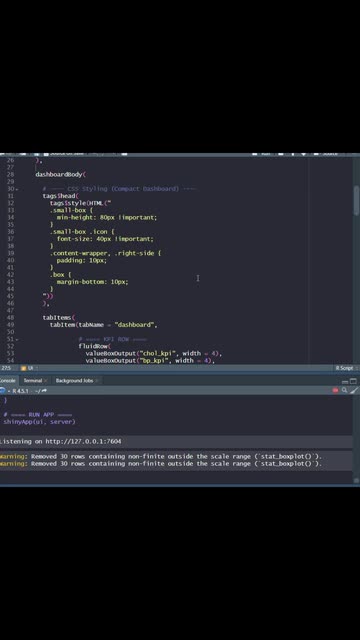Collapse the CSS Styling code section fold arrow
The image size is (360, 640).
(x=17, y=189)
